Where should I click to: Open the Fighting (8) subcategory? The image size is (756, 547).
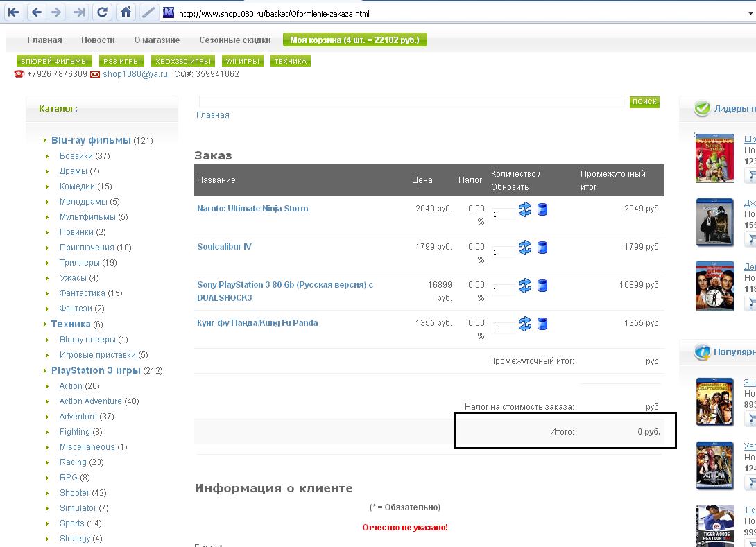80,431
